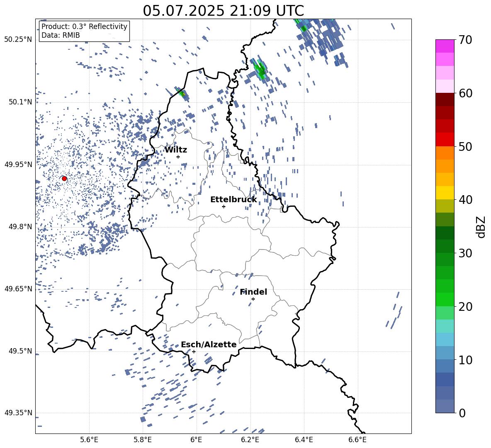The height and width of the screenshot is (448, 491).
Task: Click the title '05.07.2025 21:09 UTC'
Action: pos(223,11)
